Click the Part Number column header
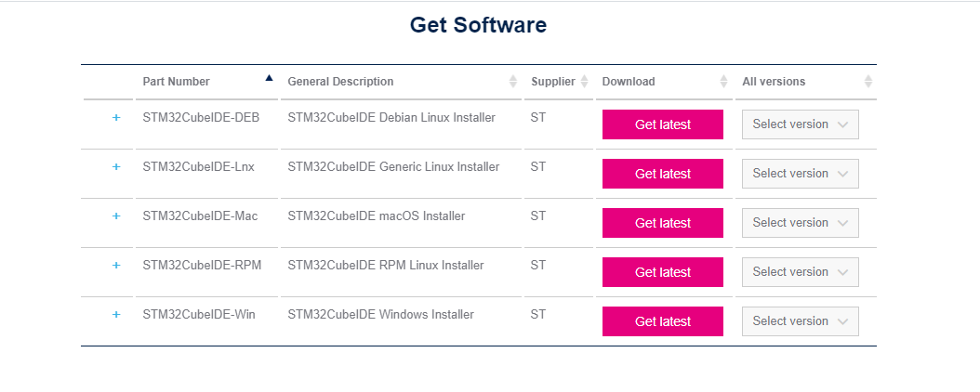Screen dimensions: 980x392 tap(177, 82)
